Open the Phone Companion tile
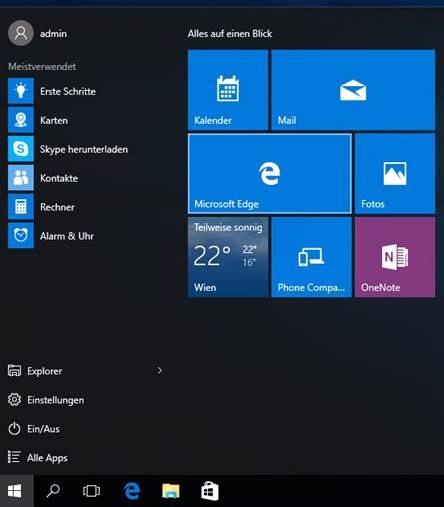The width and height of the screenshot is (444, 507). coord(311,257)
